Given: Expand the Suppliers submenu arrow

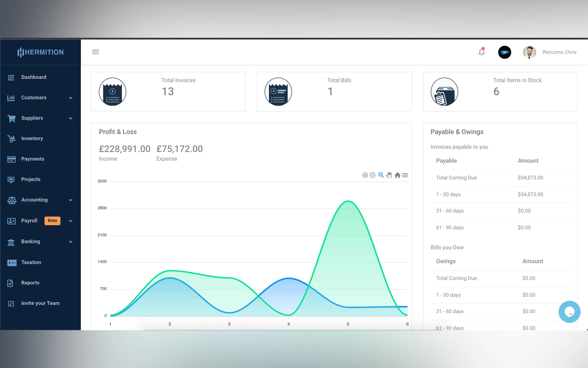Looking at the screenshot, I should pos(71,118).
